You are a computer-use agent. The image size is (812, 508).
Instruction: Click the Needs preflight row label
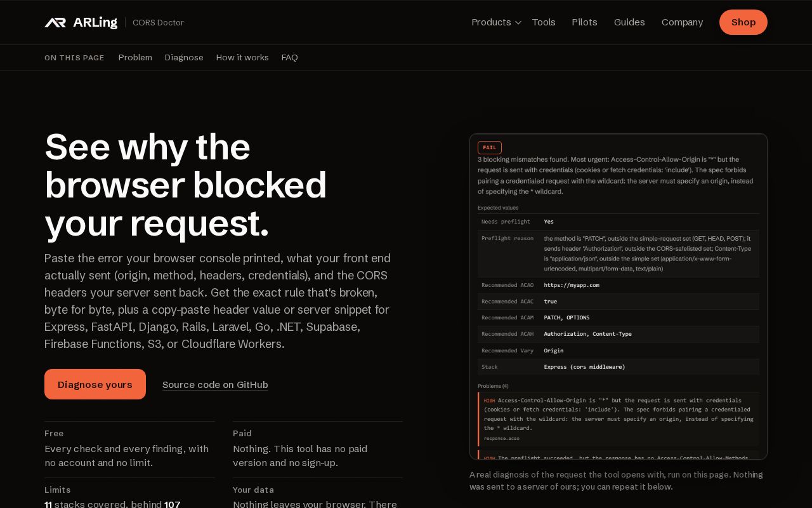(506, 222)
